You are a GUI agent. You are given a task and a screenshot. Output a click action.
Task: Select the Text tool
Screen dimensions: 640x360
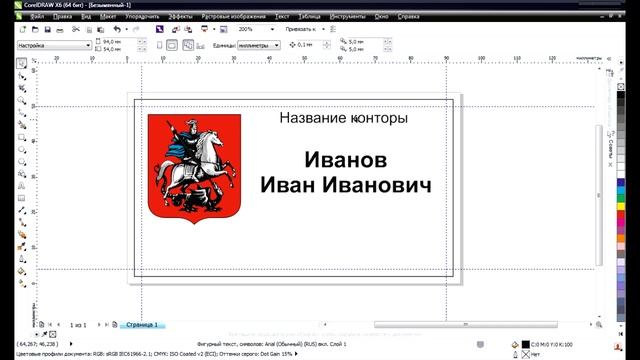tap(22, 186)
